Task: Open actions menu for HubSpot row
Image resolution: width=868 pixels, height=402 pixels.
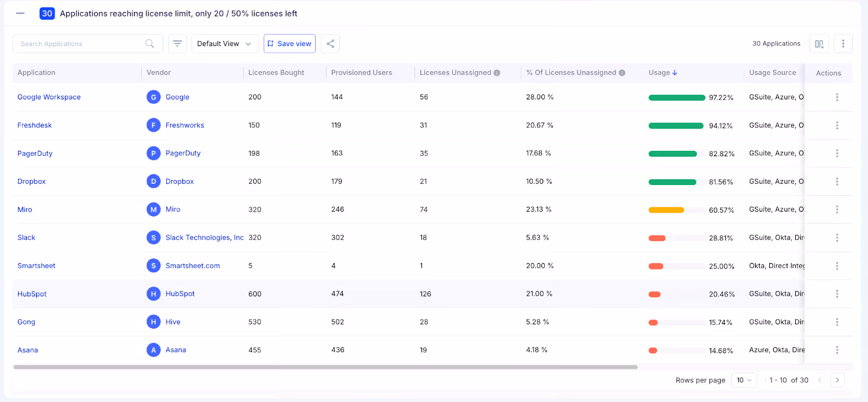Action: point(837,293)
